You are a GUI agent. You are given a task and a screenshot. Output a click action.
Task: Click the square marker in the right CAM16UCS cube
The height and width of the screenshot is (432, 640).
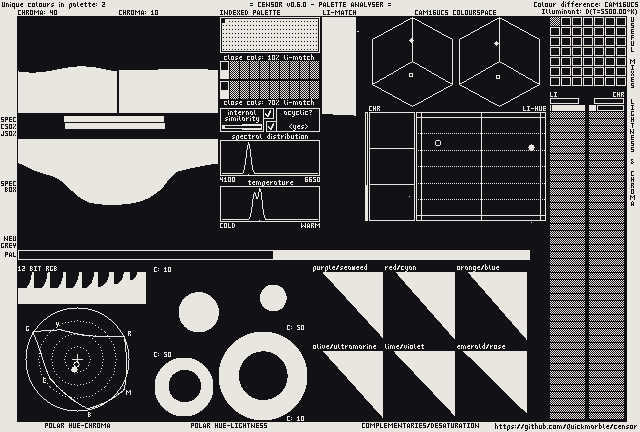point(498,77)
